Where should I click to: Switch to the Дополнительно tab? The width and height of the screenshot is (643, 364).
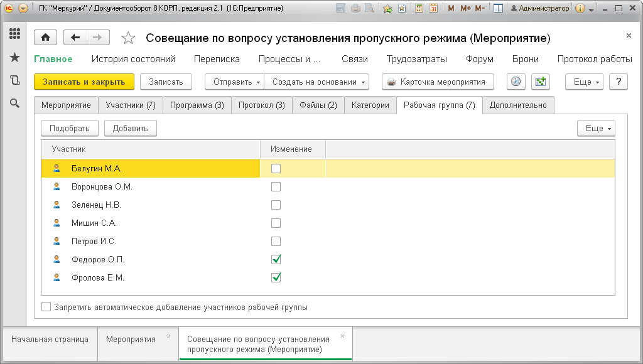[518, 105]
